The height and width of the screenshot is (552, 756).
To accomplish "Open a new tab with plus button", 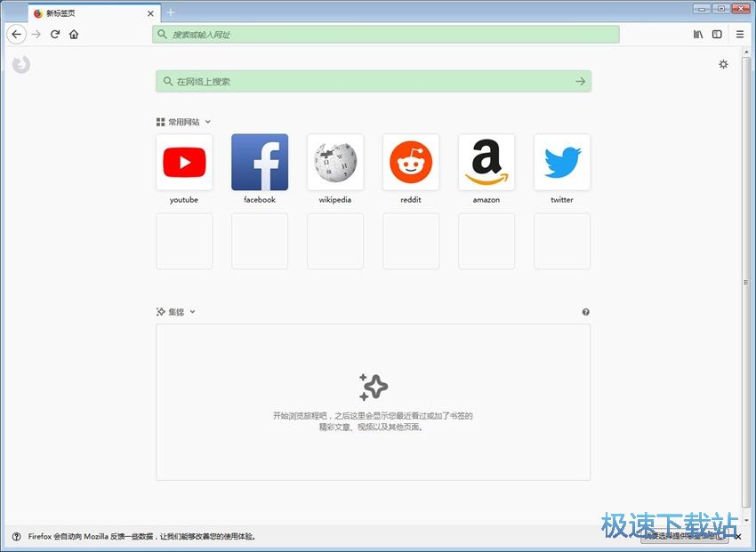I will click(x=171, y=12).
